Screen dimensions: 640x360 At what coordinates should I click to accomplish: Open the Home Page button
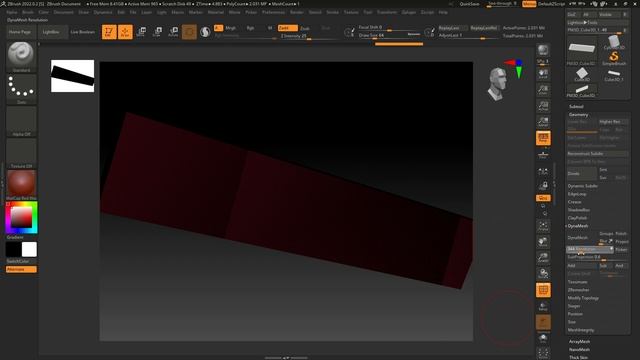[20, 32]
